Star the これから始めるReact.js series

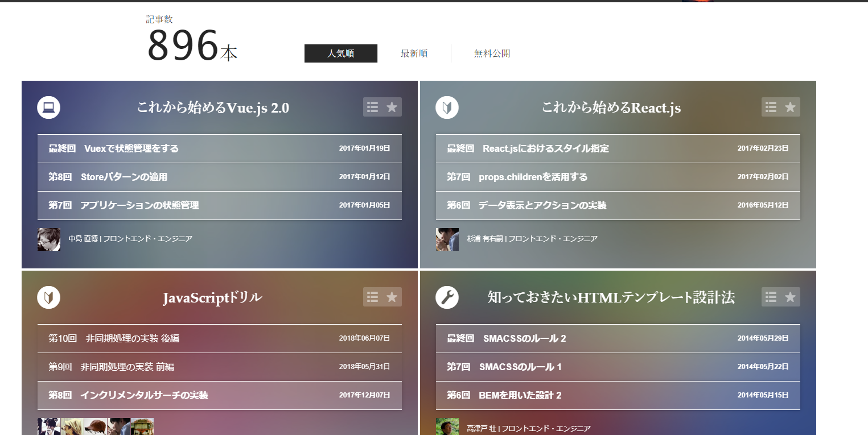click(x=791, y=107)
